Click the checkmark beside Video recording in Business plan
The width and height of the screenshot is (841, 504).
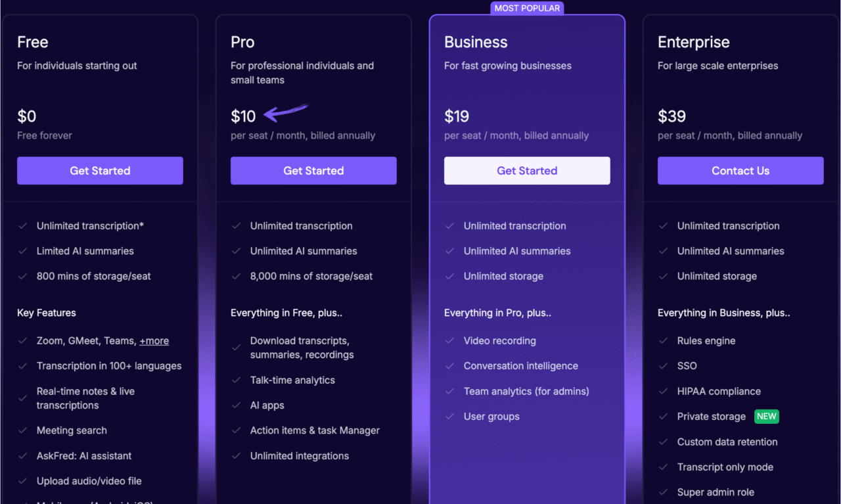pyautogui.click(x=451, y=340)
